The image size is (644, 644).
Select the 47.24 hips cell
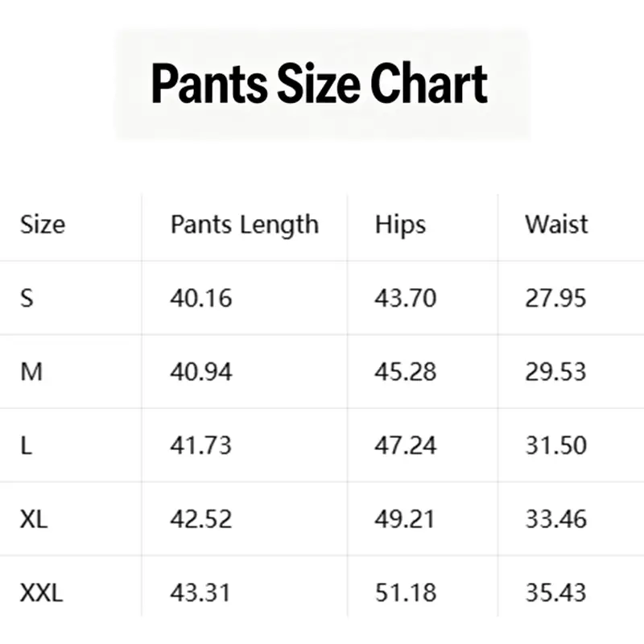point(406,446)
